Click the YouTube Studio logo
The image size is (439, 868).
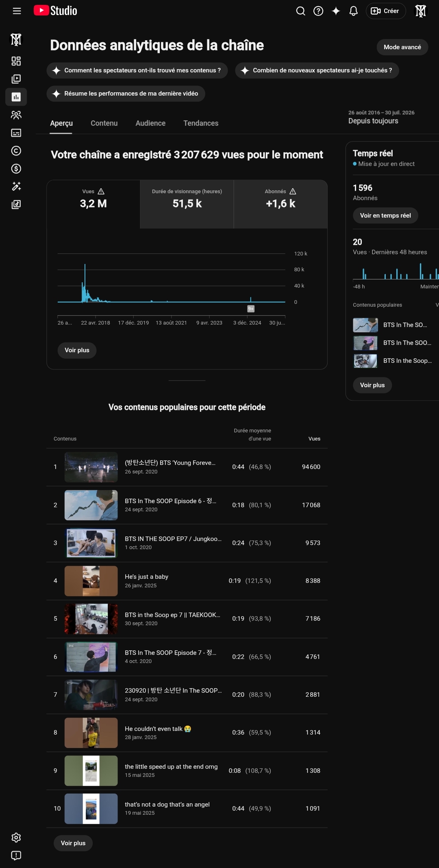pyautogui.click(x=55, y=11)
